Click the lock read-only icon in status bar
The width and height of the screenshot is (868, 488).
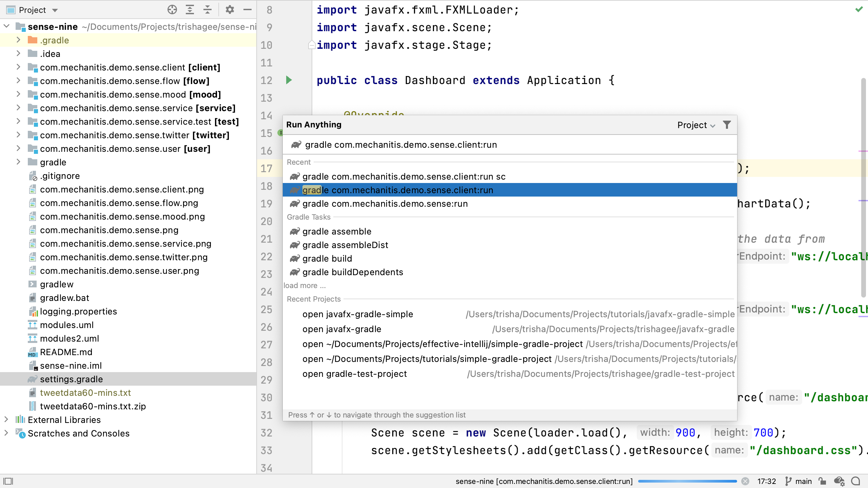point(822,481)
